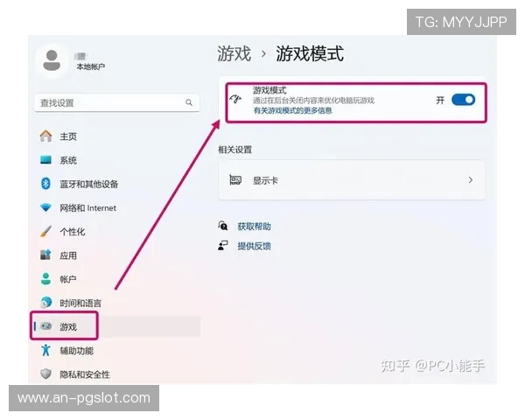Click the 游戏模式 page title
Image resolution: width=525 pixels, height=420 pixels.
coord(310,53)
